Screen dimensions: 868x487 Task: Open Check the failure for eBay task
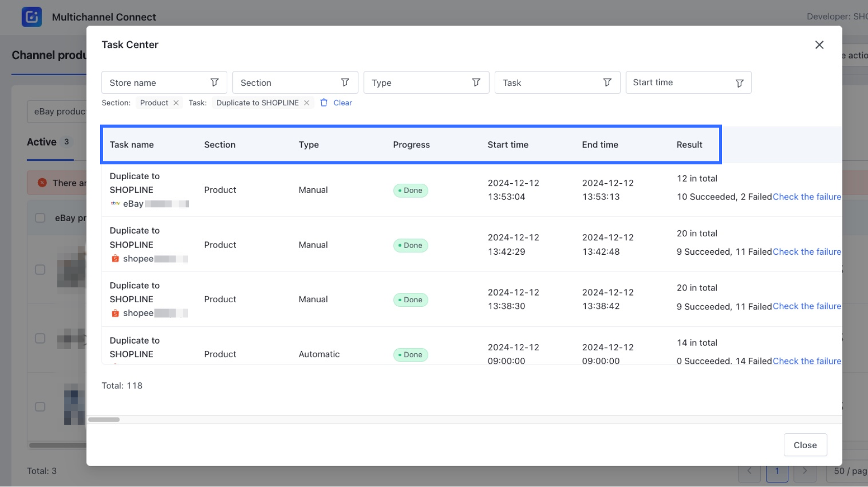click(807, 197)
